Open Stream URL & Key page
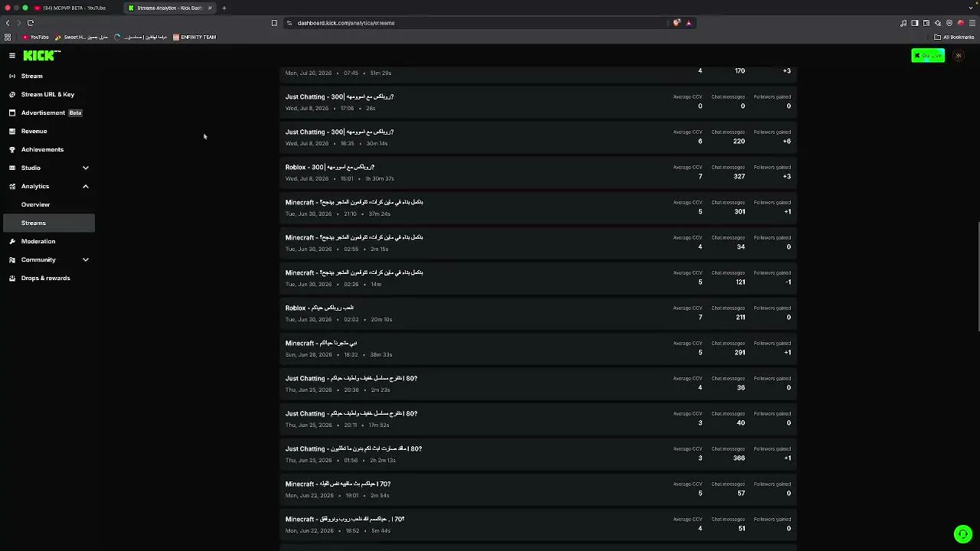980x551 pixels. 47,94
